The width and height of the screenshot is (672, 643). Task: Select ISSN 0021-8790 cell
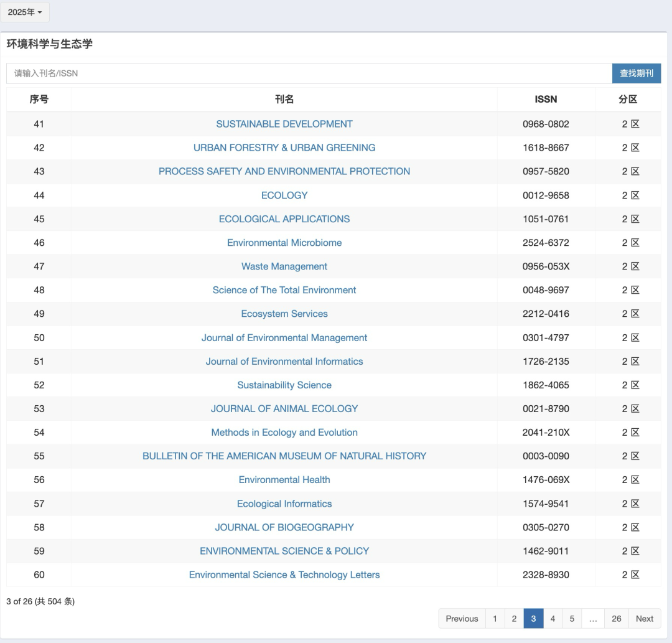(x=546, y=408)
